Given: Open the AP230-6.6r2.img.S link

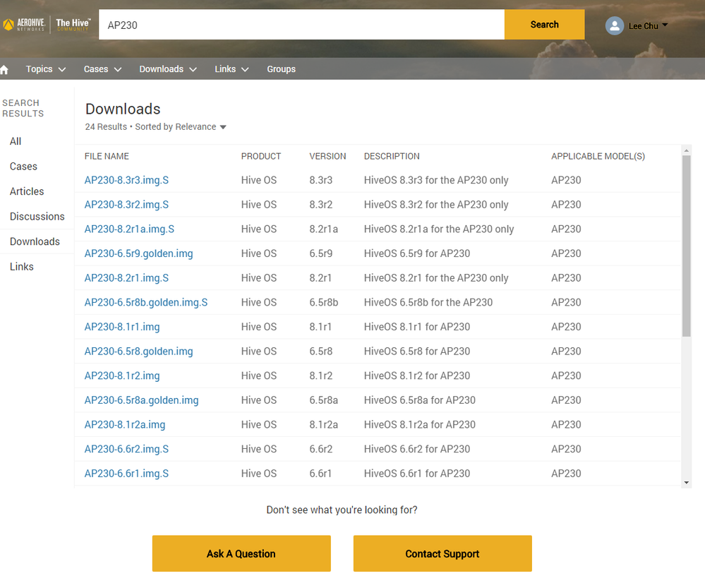Looking at the screenshot, I should pyautogui.click(x=126, y=449).
